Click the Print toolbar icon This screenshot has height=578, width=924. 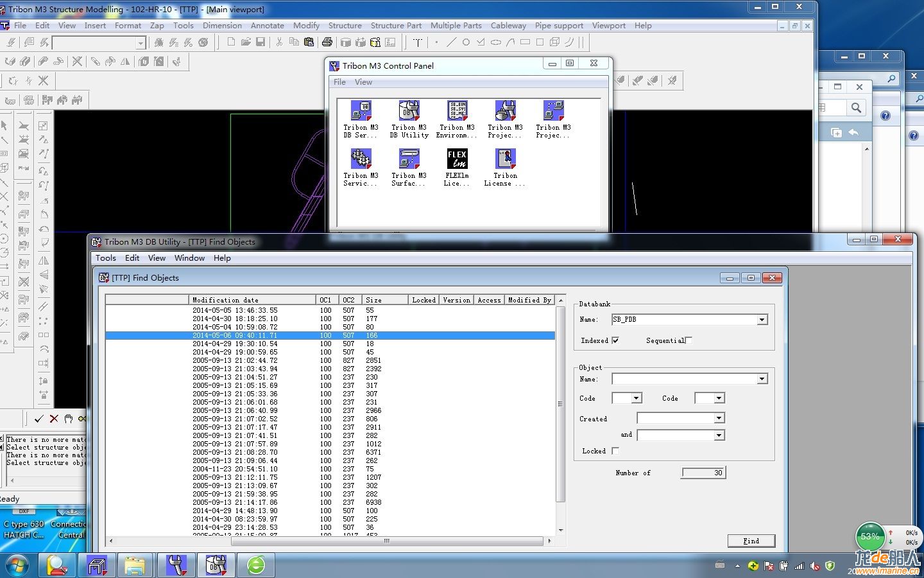click(327, 42)
